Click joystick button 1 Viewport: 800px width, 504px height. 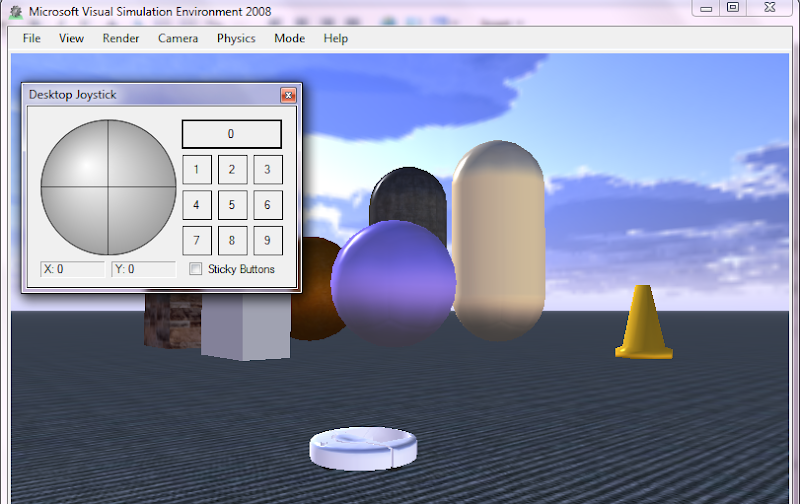click(x=197, y=169)
